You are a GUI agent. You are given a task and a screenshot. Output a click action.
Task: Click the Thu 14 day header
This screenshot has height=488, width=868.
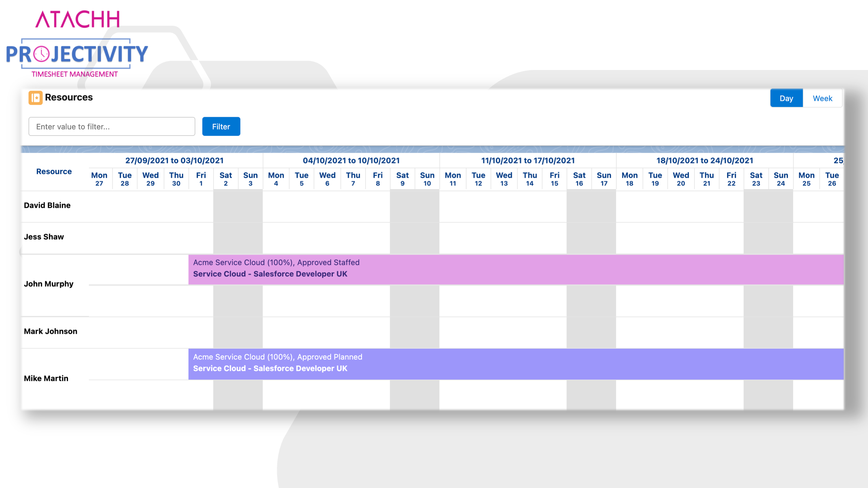pyautogui.click(x=530, y=179)
